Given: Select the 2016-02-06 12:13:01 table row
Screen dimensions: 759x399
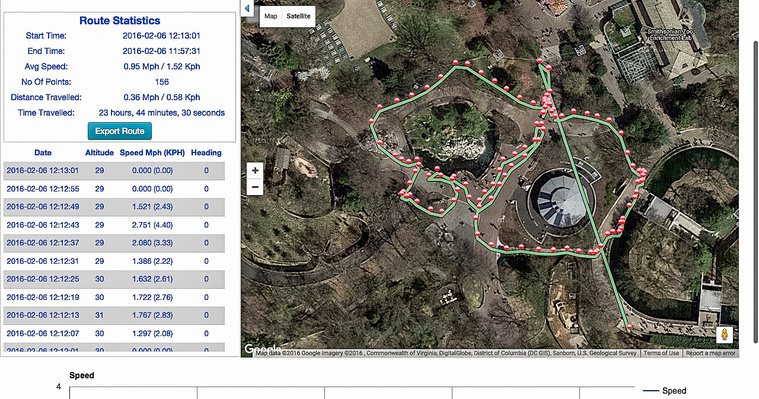Looking at the screenshot, I should (x=114, y=171).
